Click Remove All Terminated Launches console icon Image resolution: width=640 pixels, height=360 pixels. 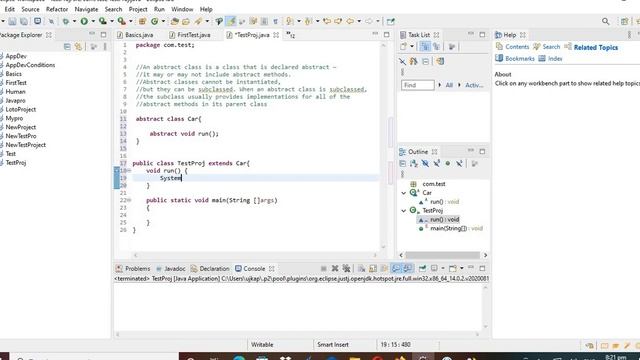point(346,269)
